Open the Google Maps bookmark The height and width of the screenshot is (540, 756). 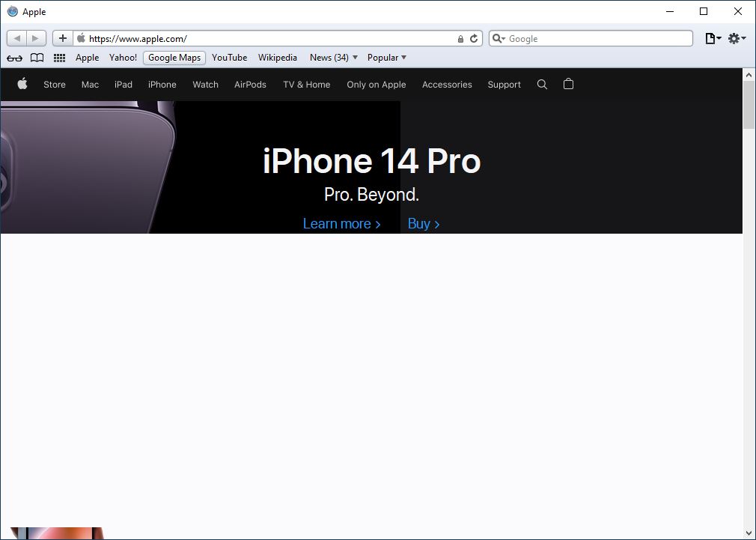[174, 58]
